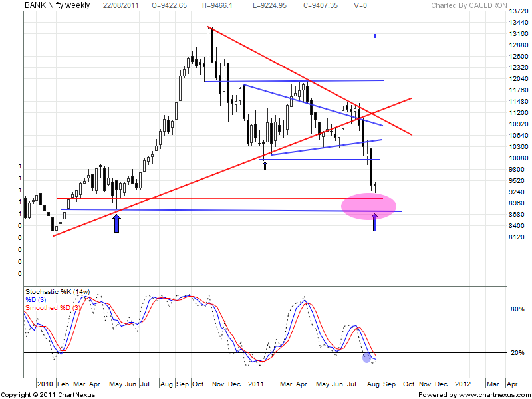Click the small blue marker near 13160
Viewport: 532px width, 399px height.
(375, 36)
